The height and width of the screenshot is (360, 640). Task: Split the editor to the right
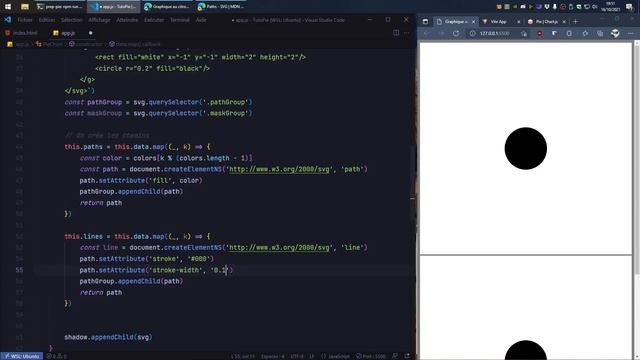[x=396, y=33]
